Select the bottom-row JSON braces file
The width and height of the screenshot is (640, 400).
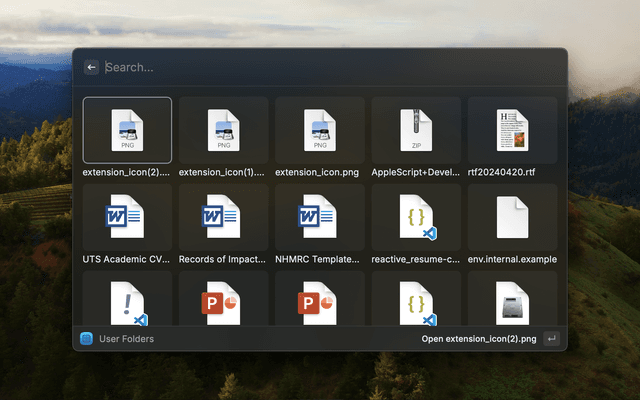415,302
